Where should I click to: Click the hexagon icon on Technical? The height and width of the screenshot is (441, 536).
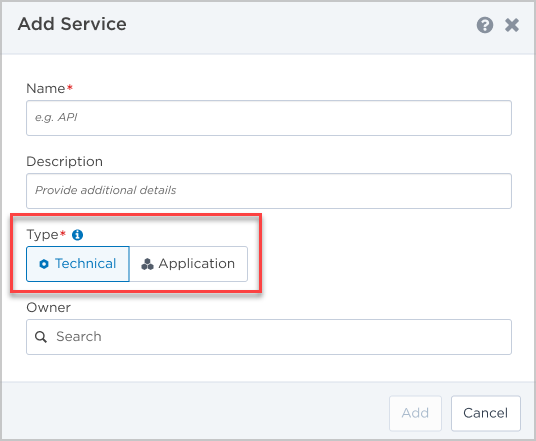pyautogui.click(x=44, y=264)
